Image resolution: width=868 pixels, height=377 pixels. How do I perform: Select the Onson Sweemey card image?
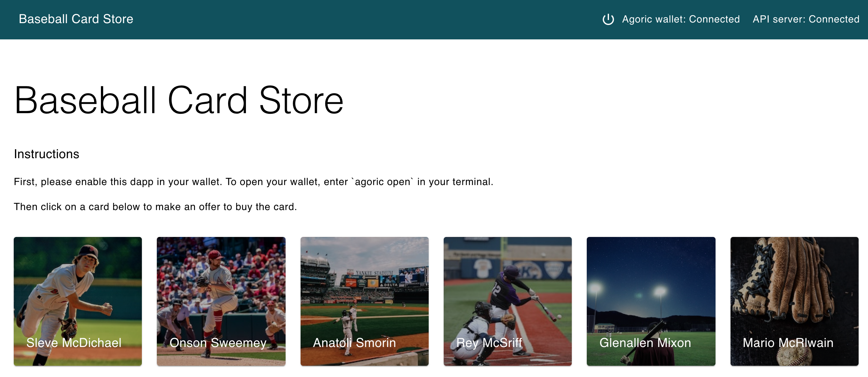tap(221, 290)
